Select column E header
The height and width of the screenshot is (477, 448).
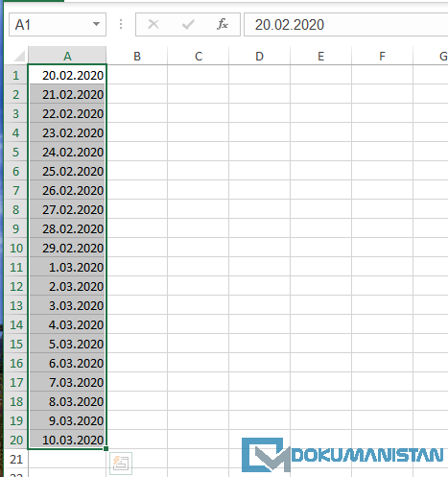[x=320, y=56]
